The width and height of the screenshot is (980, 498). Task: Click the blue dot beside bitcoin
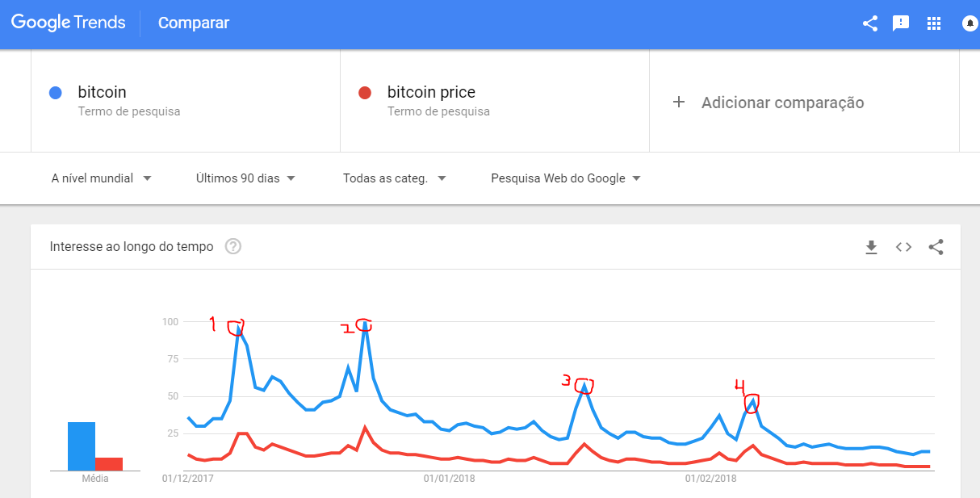[55, 93]
